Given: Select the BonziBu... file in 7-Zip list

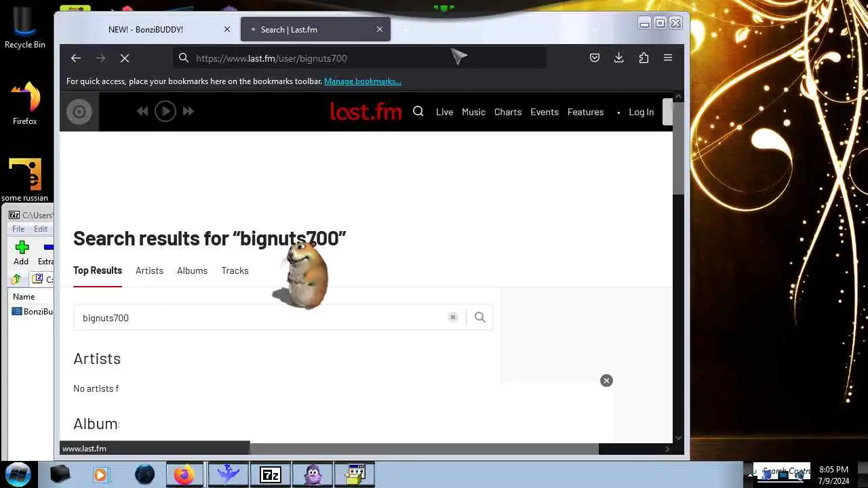Looking at the screenshot, I should click(x=33, y=312).
